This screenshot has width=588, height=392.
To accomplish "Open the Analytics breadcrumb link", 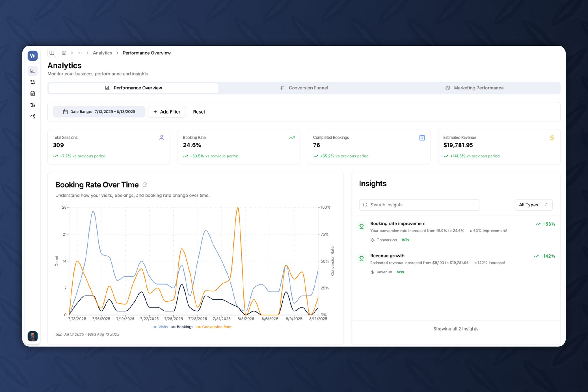I will 102,53.
